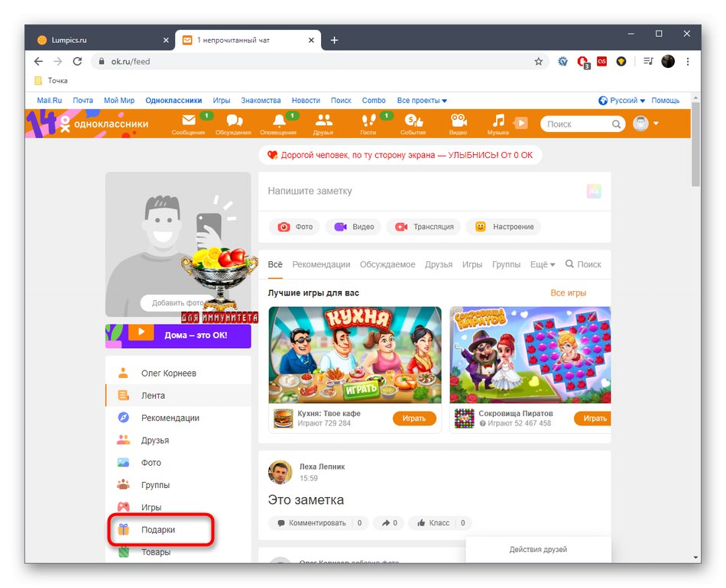
Task: Select the Друзья feed tab
Action: (x=439, y=265)
